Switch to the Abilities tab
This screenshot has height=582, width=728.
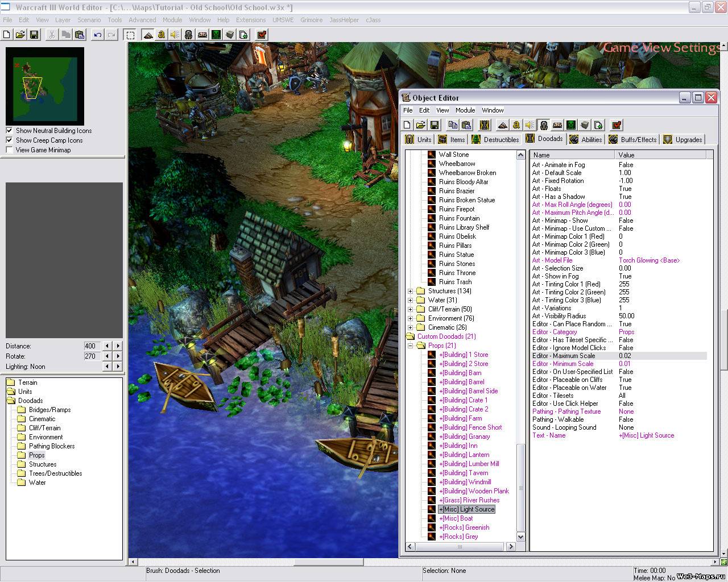(x=586, y=140)
